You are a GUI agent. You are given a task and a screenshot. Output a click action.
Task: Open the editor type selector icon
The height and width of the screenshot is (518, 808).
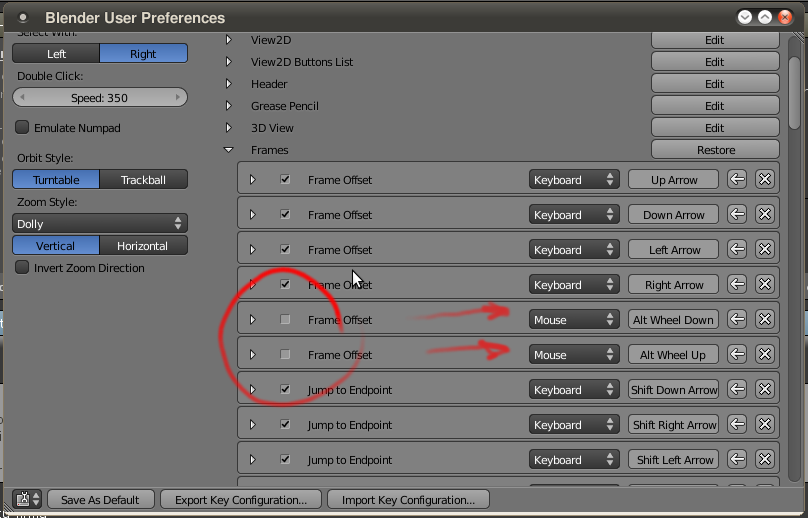[27, 499]
